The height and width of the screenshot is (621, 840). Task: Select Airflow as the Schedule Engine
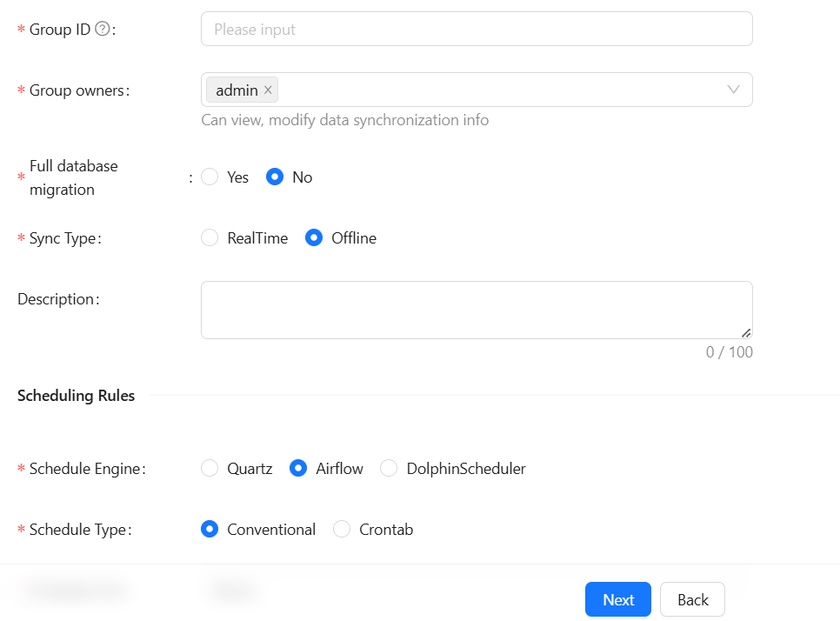point(298,469)
